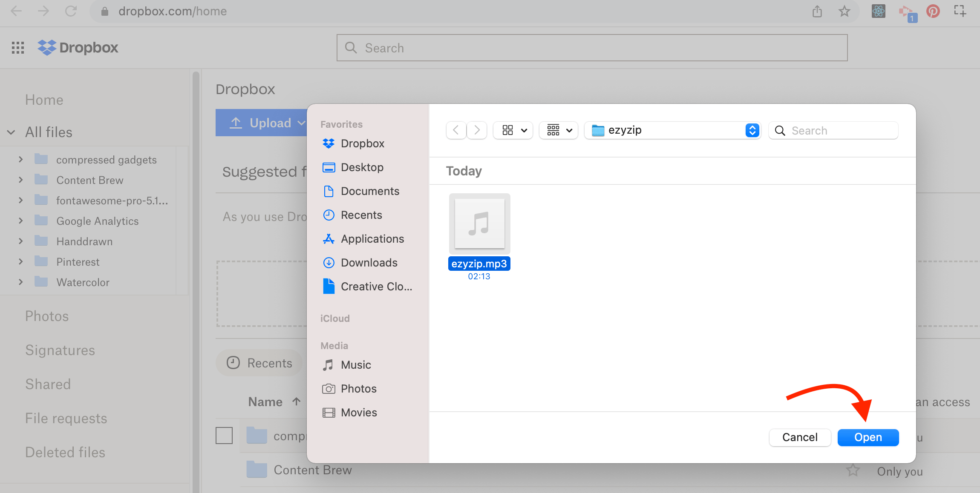
Task: Click the browser share page icon
Action: click(817, 11)
